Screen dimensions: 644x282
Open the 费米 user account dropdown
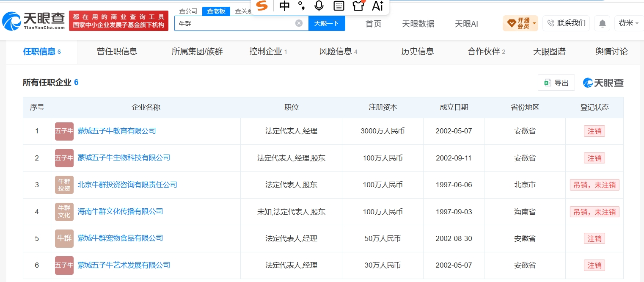(x=628, y=23)
